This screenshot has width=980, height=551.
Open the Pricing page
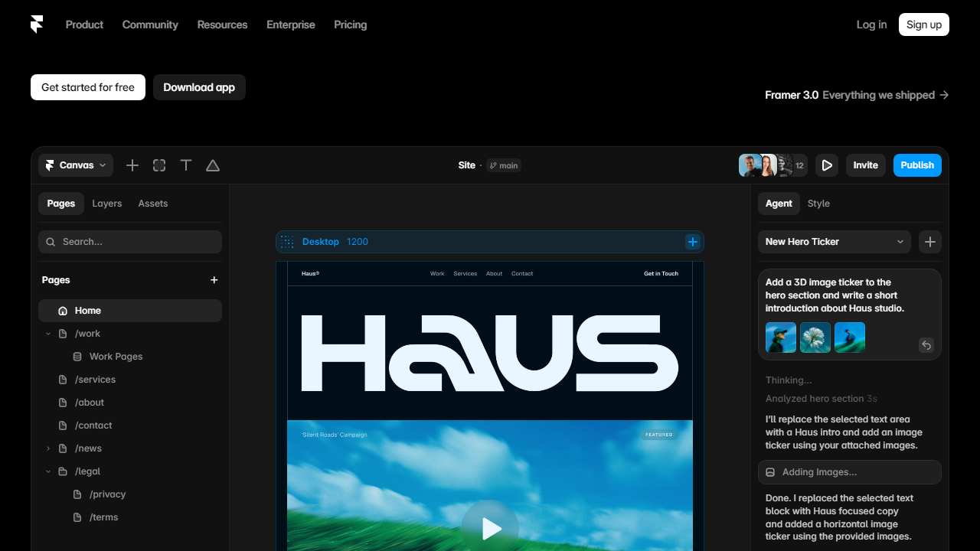point(351,24)
